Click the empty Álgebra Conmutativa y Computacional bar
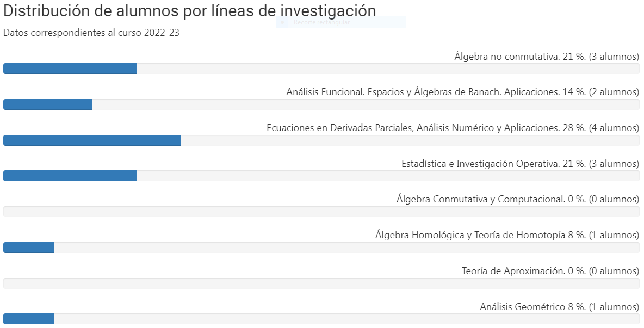 pyautogui.click(x=321, y=212)
